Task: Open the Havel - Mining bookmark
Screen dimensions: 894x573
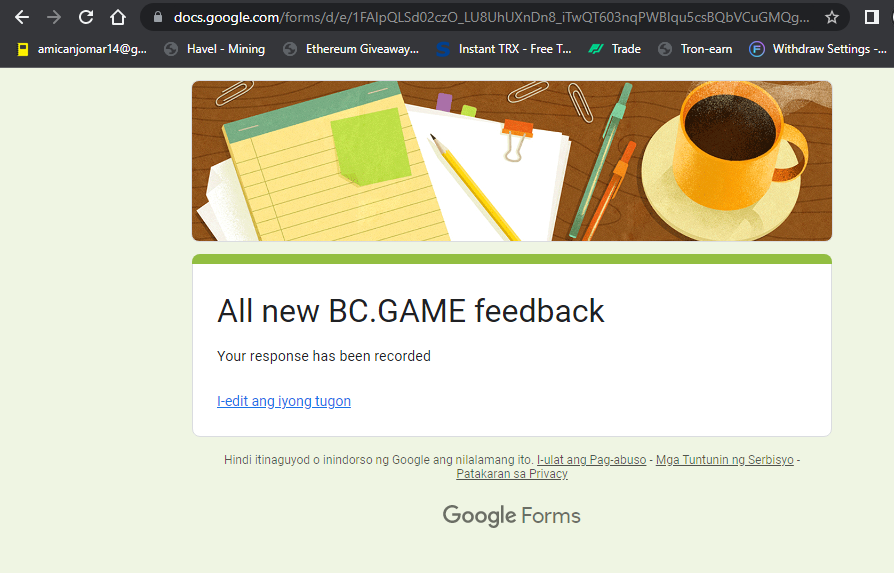Action: coord(214,49)
